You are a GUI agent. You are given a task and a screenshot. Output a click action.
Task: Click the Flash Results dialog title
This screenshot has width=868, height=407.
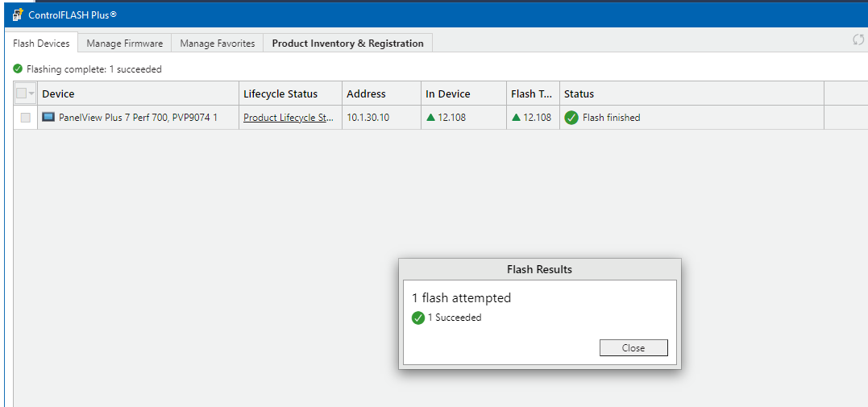pos(540,270)
